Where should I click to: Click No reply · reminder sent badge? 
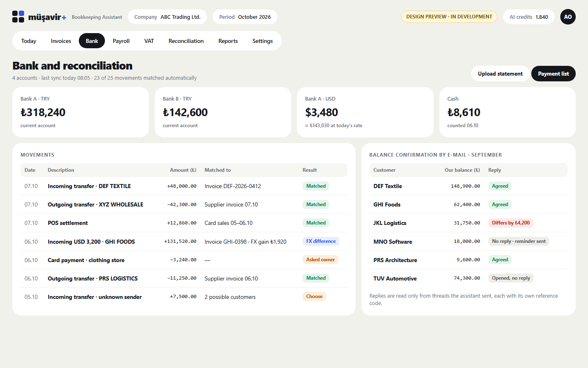coord(519,241)
